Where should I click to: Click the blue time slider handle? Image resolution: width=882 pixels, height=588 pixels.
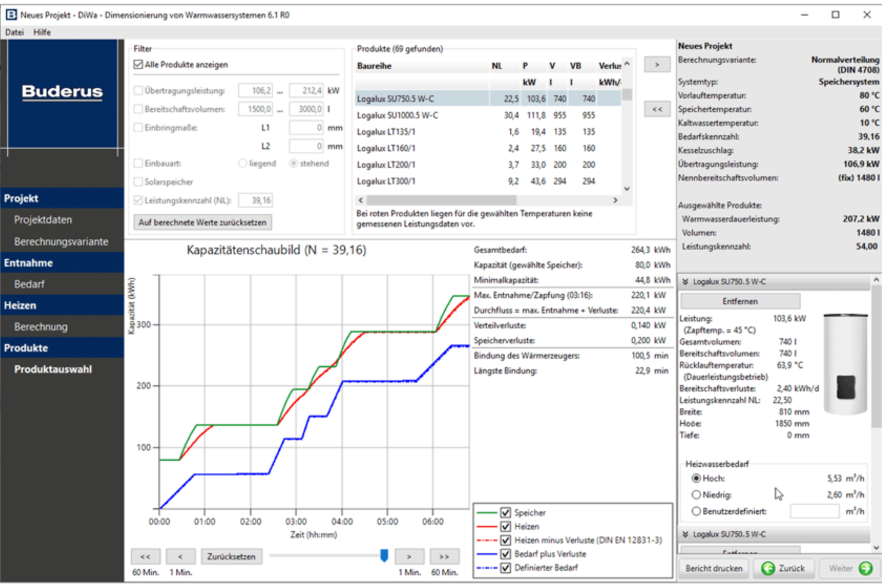coord(384,556)
